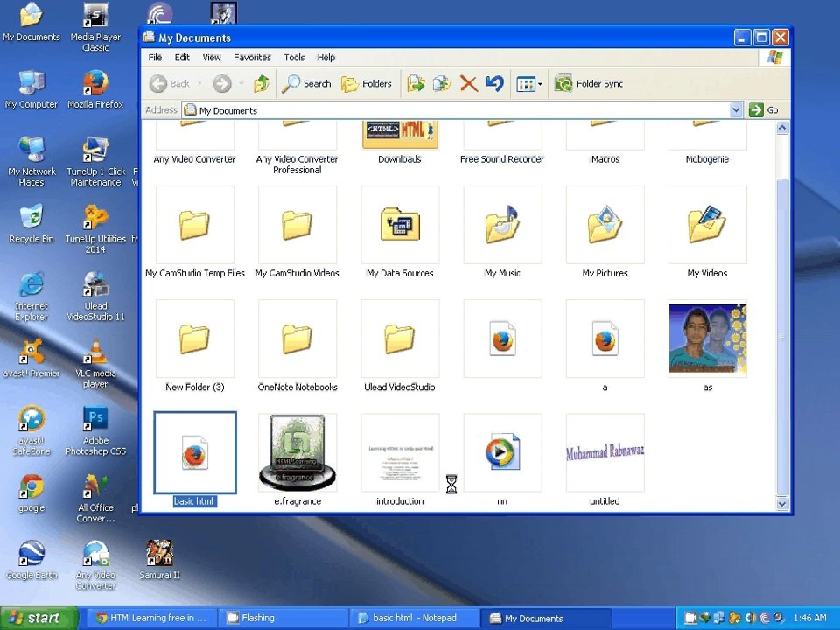The height and width of the screenshot is (630, 840).
Task: Click the Up folder toolbar icon
Action: [x=261, y=84]
